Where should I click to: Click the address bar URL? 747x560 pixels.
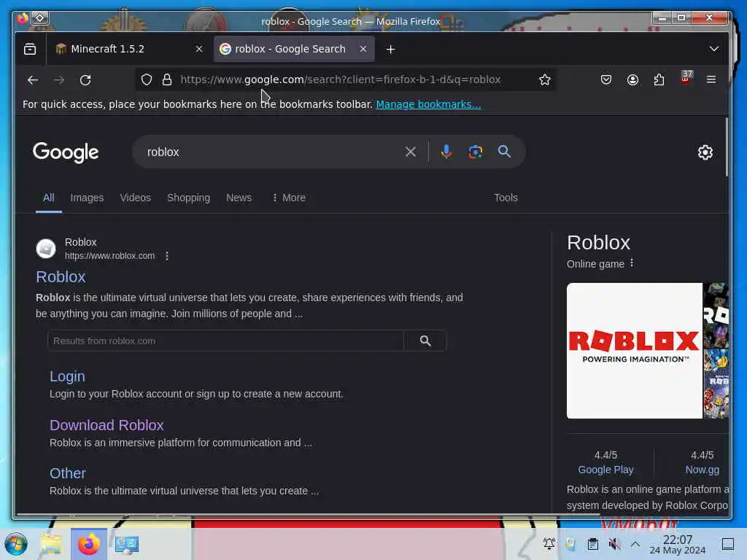tap(340, 79)
